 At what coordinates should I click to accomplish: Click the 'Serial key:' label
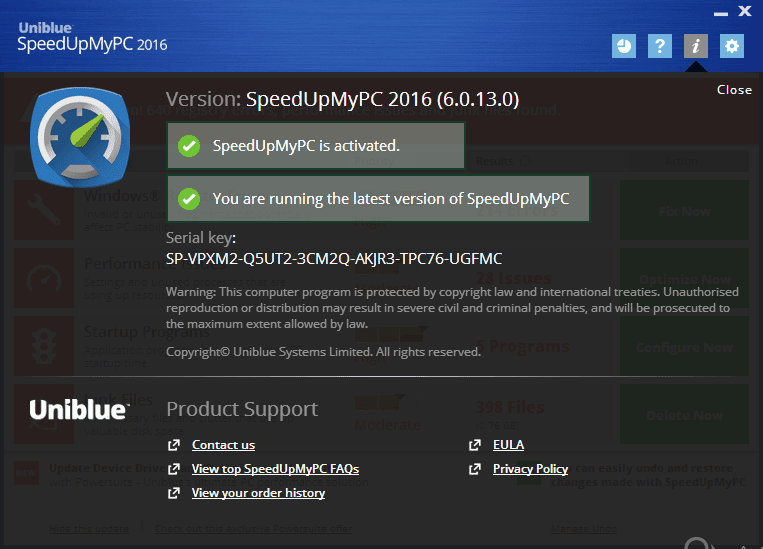[201, 238]
